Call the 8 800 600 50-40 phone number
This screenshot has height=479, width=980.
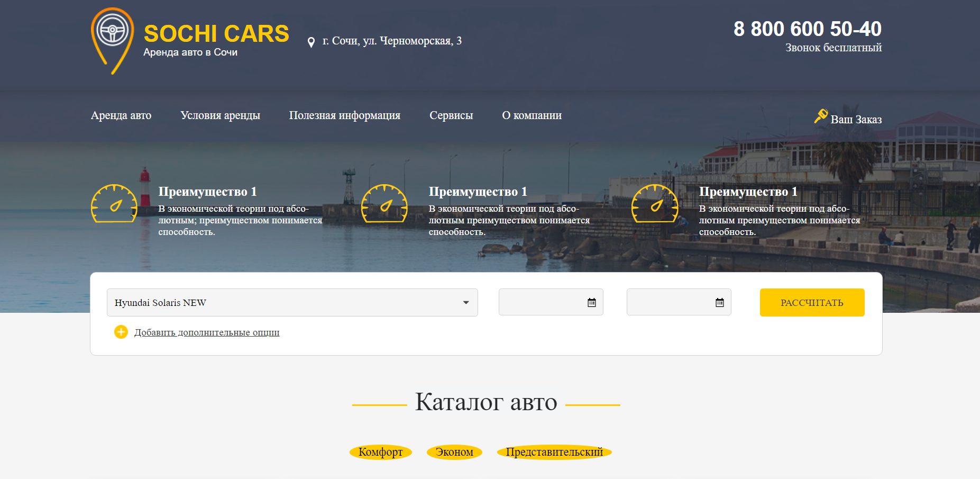pos(807,29)
